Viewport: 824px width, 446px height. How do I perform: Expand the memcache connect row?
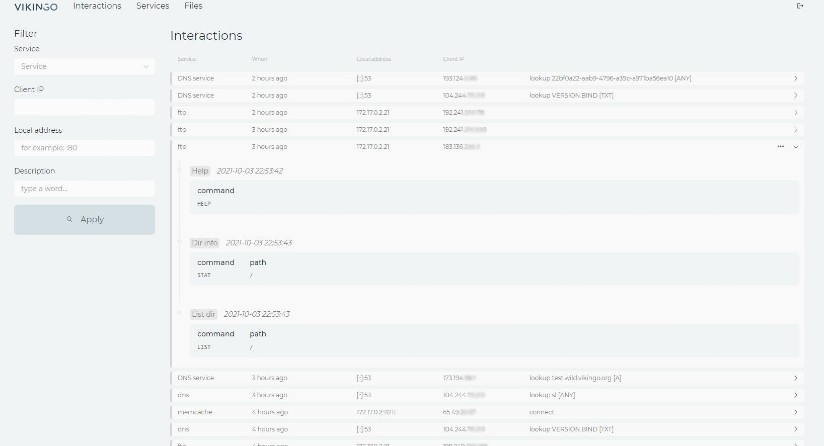pos(796,412)
